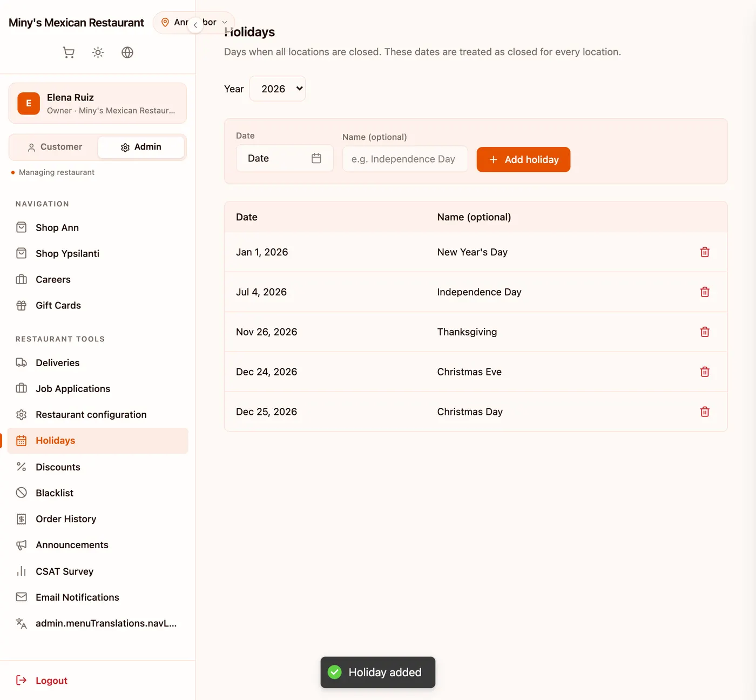Click the holiday Date input field
The image size is (756, 700).
pos(285,158)
